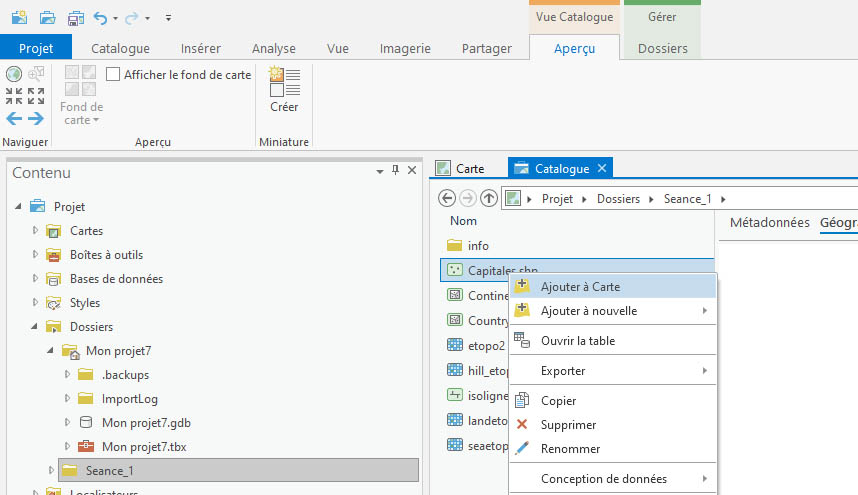The image size is (858, 495).
Task: Click the blue previous extent arrow
Action: [x=14, y=119]
